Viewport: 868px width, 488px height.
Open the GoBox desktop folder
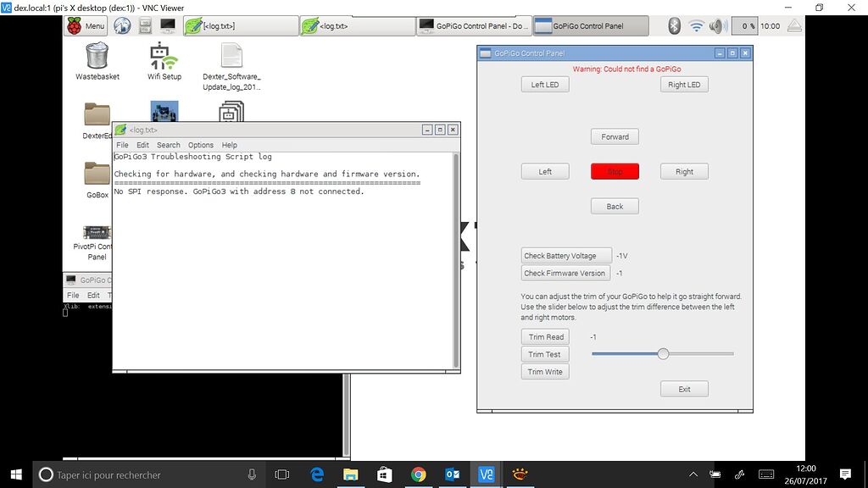pos(97,174)
